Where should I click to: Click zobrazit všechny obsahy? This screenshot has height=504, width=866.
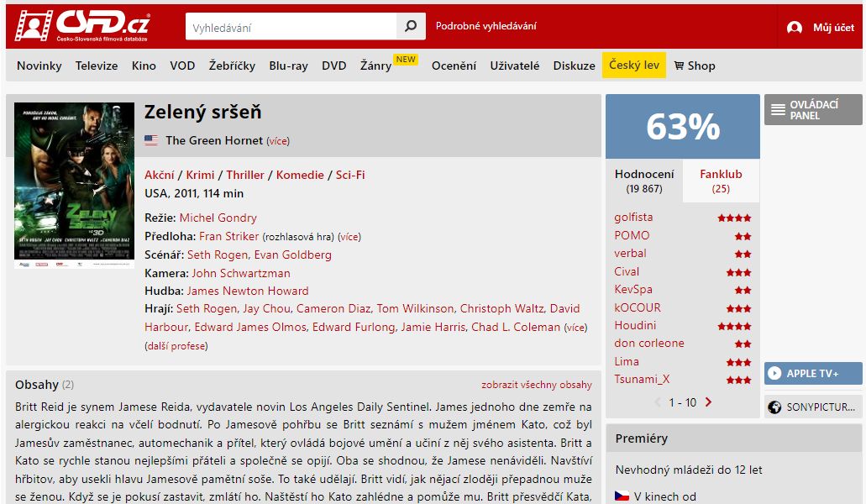(536, 385)
